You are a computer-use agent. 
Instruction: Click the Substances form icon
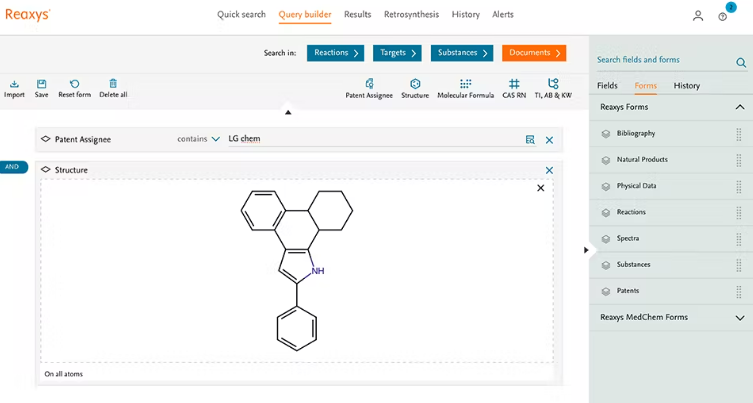pos(606,265)
